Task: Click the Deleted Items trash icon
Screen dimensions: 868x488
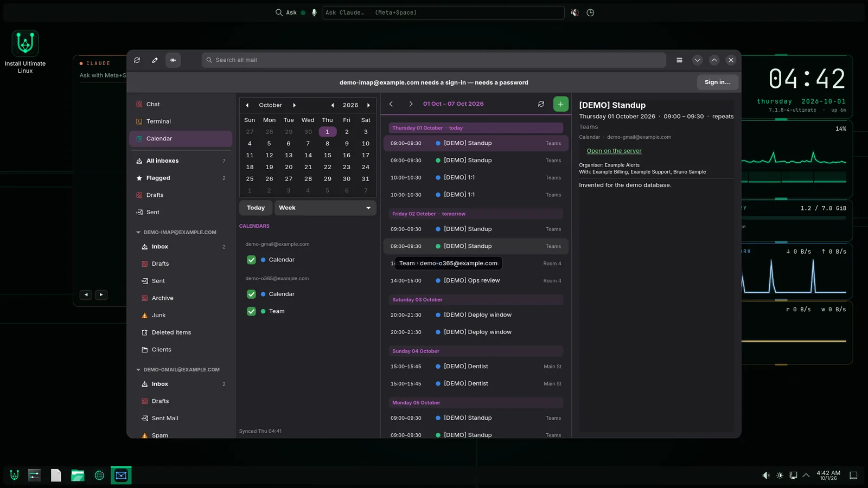Action: click(145, 332)
